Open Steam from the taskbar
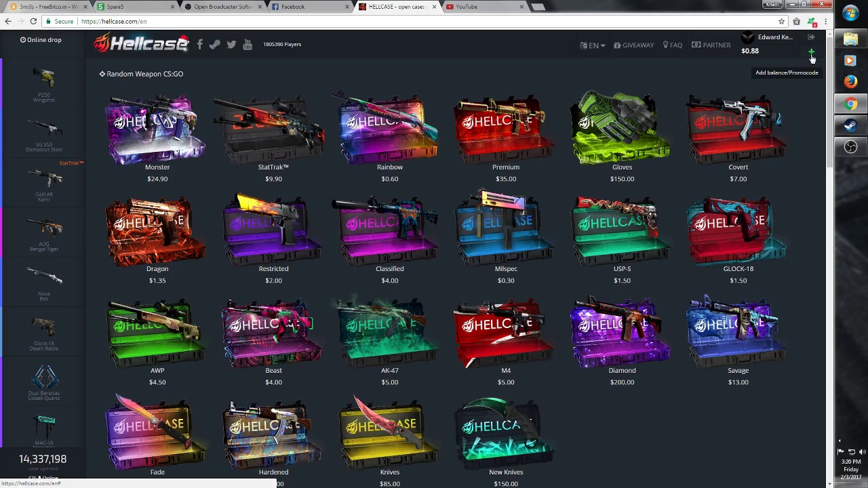The image size is (868, 488). coord(850,125)
